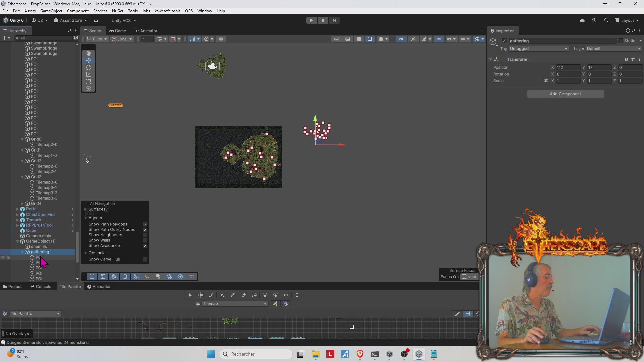The width and height of the screenshot is (644, 362).
Task: Open Unity global search magnifier
Action: pyautogui.click(x=606, y=20)
